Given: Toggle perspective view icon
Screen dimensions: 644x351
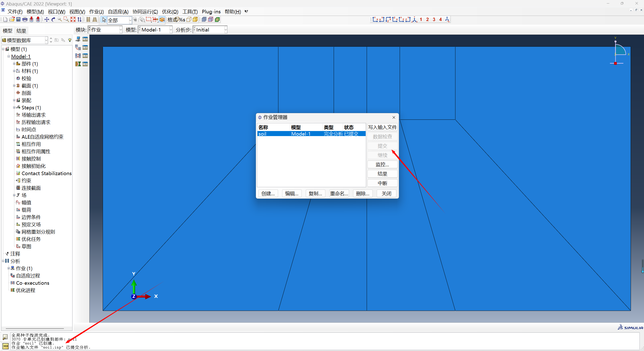Looking at the screenshot, I should click(x=95, y=19).
